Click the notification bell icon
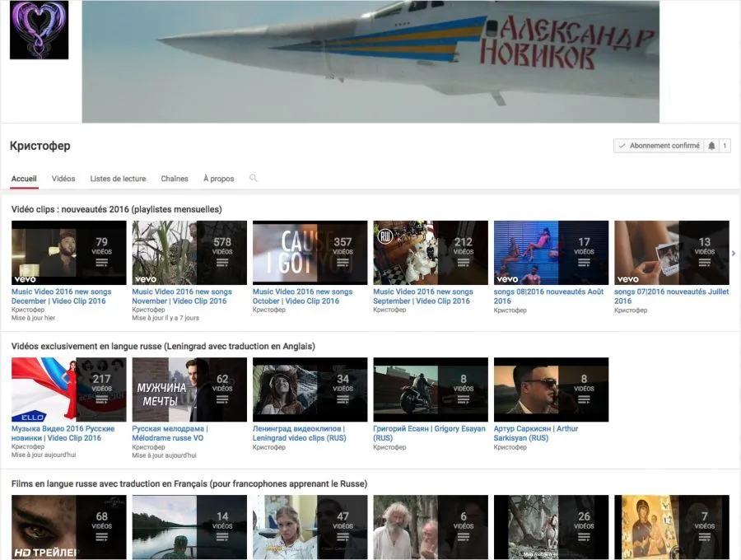The image size is (741, 560). tap(711, 146)
